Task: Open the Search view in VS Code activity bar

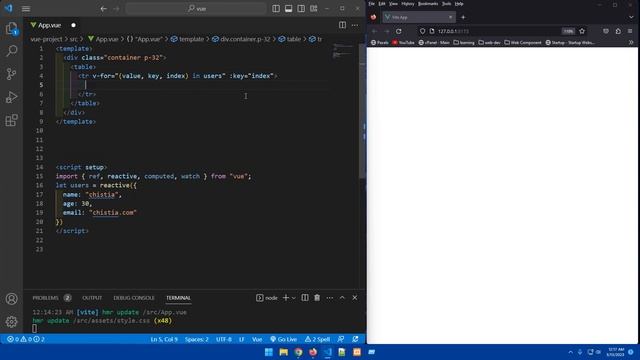Action: coord(11,51)
